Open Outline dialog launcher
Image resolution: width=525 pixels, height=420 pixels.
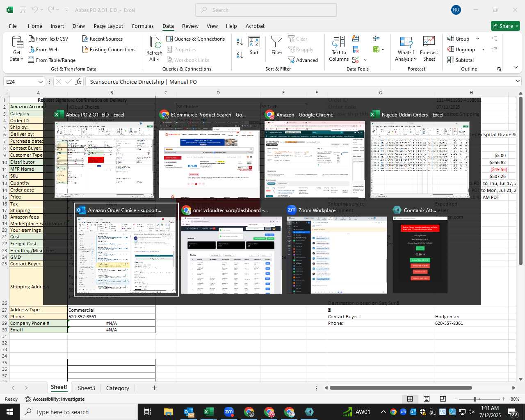click(499, 69)
